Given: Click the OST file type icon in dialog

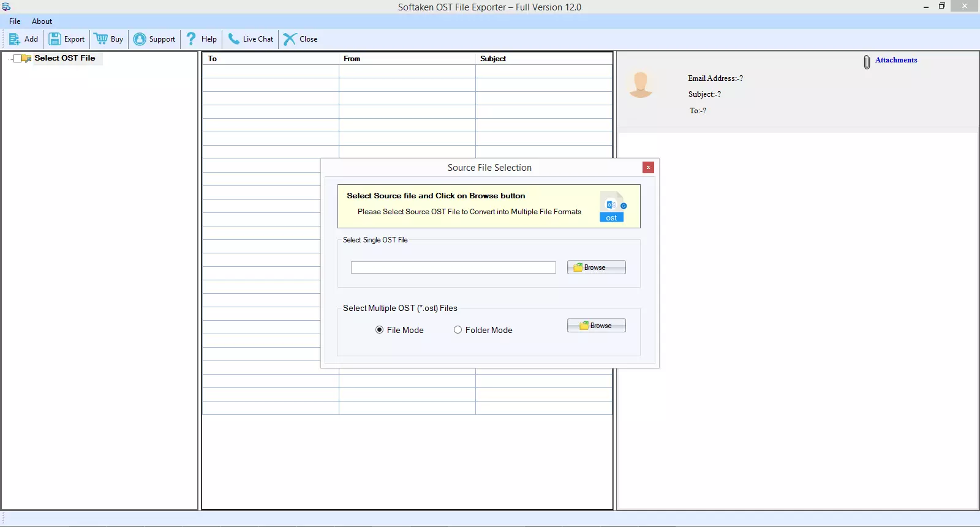Looking at the screenshot, I should tap(612, 207).
